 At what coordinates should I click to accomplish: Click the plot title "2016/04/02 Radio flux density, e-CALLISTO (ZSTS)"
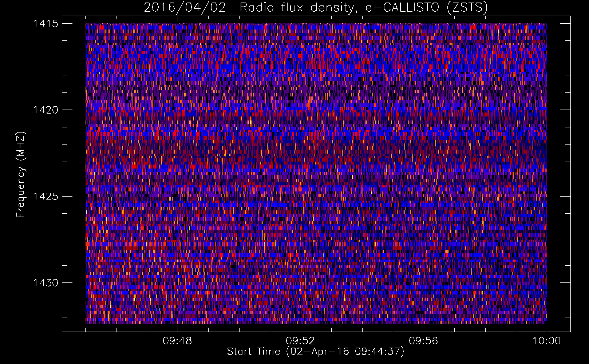pos(316,8)
